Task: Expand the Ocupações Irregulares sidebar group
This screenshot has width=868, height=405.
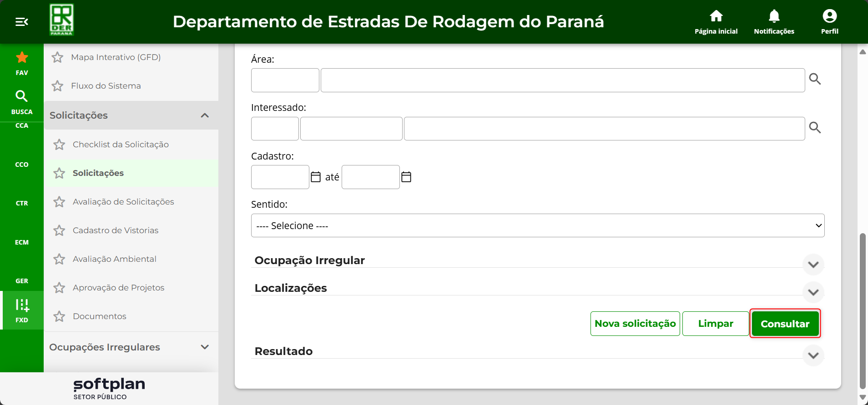Action: pyautogui.click(x=205, y=347)
